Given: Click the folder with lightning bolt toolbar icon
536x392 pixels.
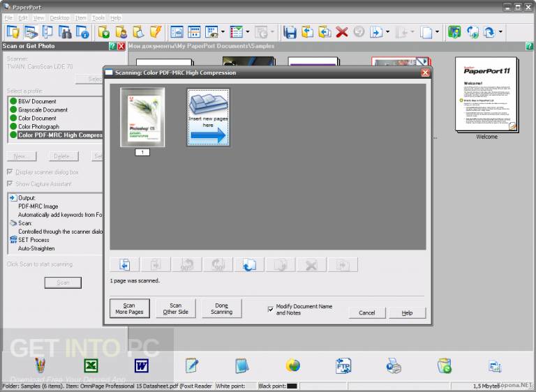Looking at the screenshot, I should click(156, 33).
